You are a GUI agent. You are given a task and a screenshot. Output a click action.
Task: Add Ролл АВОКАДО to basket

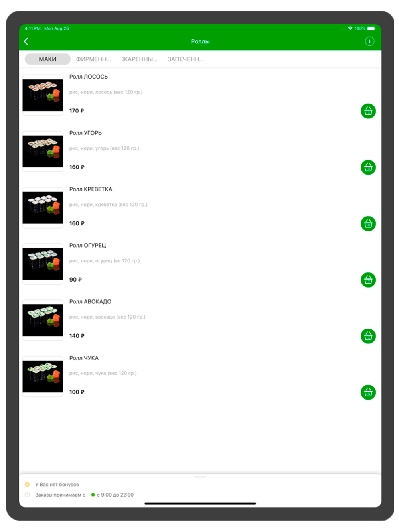368,336
